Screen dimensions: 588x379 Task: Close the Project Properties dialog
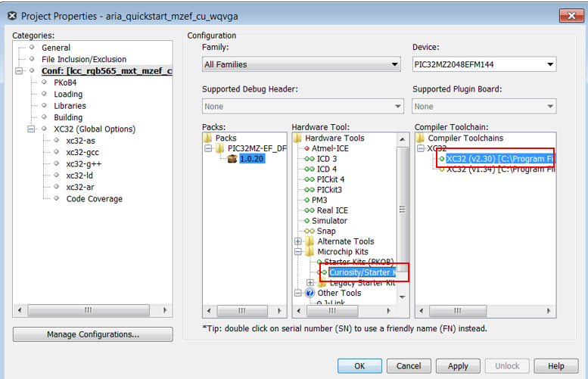[571, 16]
